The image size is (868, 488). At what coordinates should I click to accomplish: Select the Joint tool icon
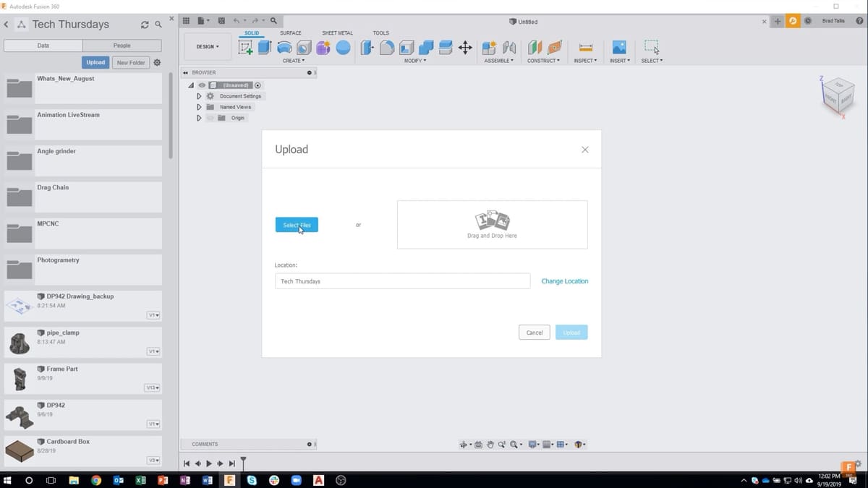(509, 48)
